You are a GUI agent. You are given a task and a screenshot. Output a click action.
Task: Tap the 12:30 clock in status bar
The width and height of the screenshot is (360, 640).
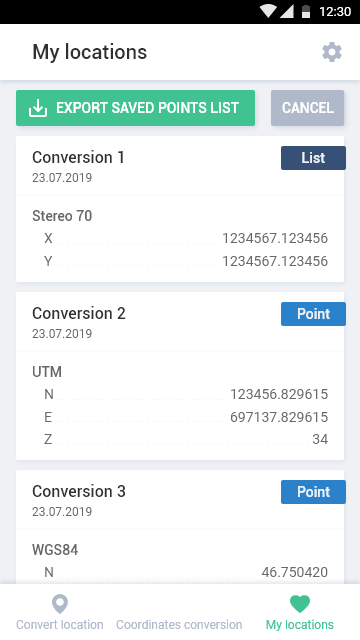click(335, 11)
